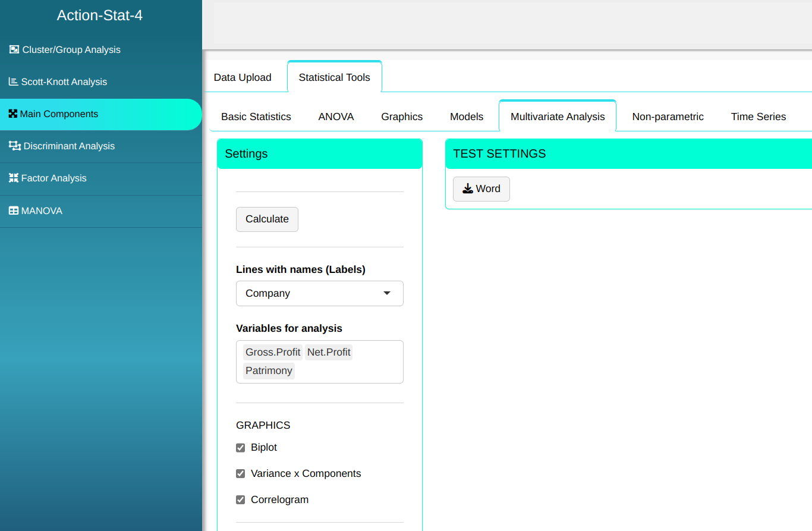Click the Discriminant Analysis icon
This screenshot has height=531, width=812.
14,146
